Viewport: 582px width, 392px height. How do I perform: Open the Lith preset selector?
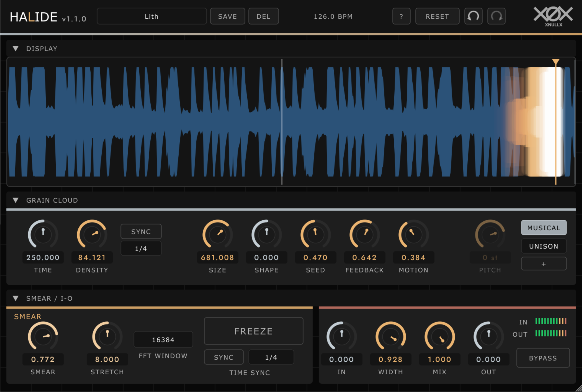click(x=152, y=16)
